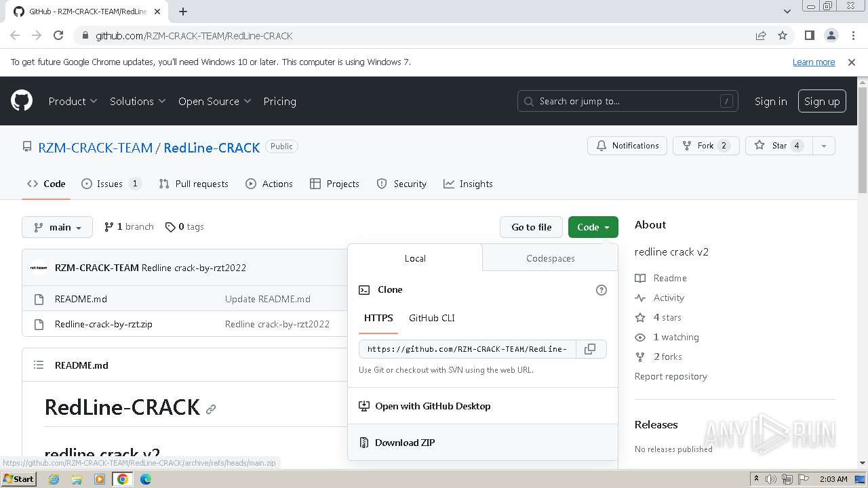Click the browser back arrow
868x488 pixels.
click(x=15, y=35)
